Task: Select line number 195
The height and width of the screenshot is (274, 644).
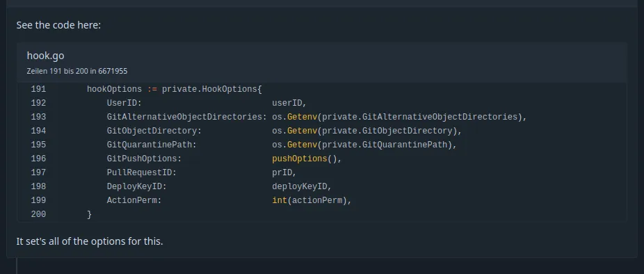Action: point(38,145)
